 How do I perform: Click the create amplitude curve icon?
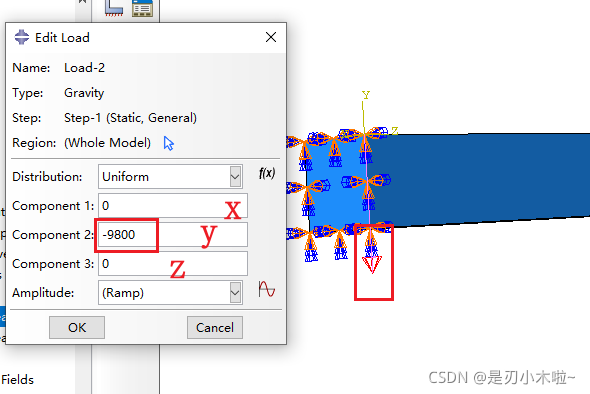click(x=266, y=289)
